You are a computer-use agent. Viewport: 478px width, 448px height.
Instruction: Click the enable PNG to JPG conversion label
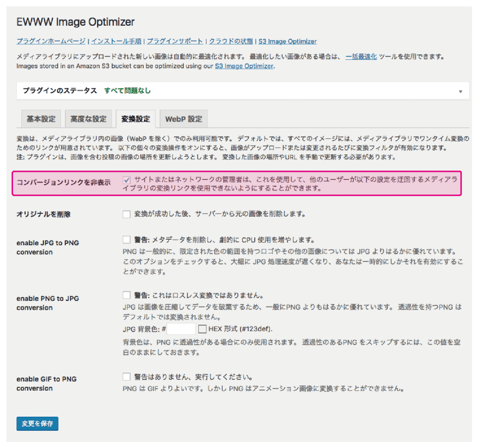click(x=48, y=303)
